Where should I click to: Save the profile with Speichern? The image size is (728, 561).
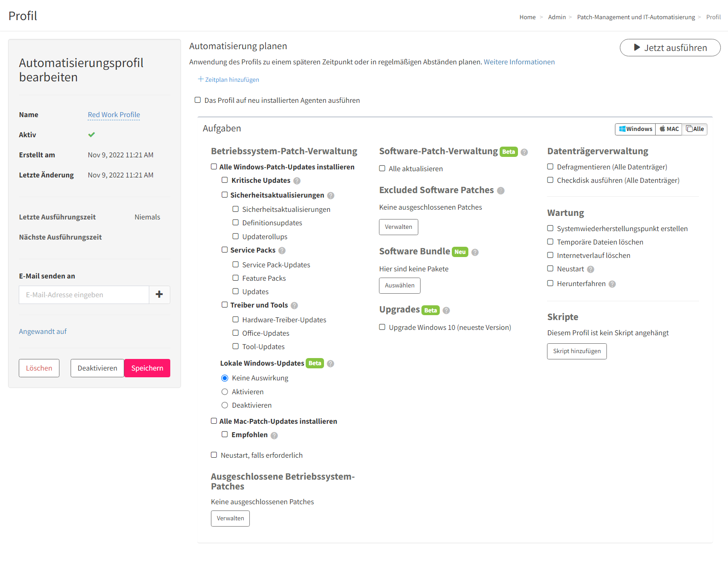click(147, 368)
